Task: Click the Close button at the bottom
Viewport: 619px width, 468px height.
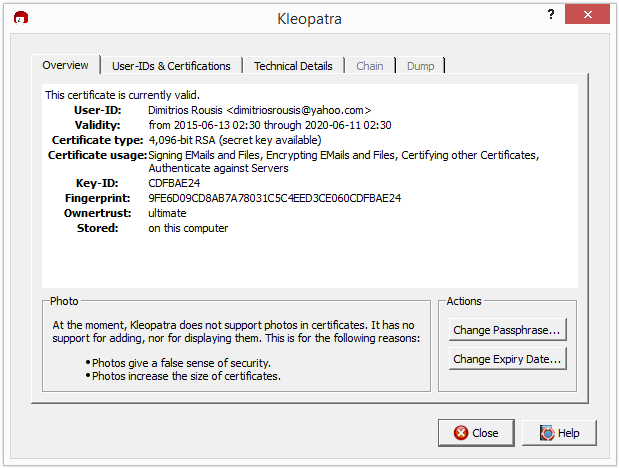Action: (476, 433)
